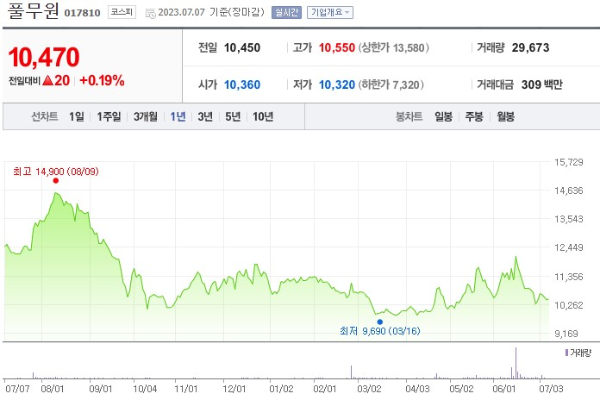Click the clock icon beside the date
The image size is (600, 409).
(150, 13)
